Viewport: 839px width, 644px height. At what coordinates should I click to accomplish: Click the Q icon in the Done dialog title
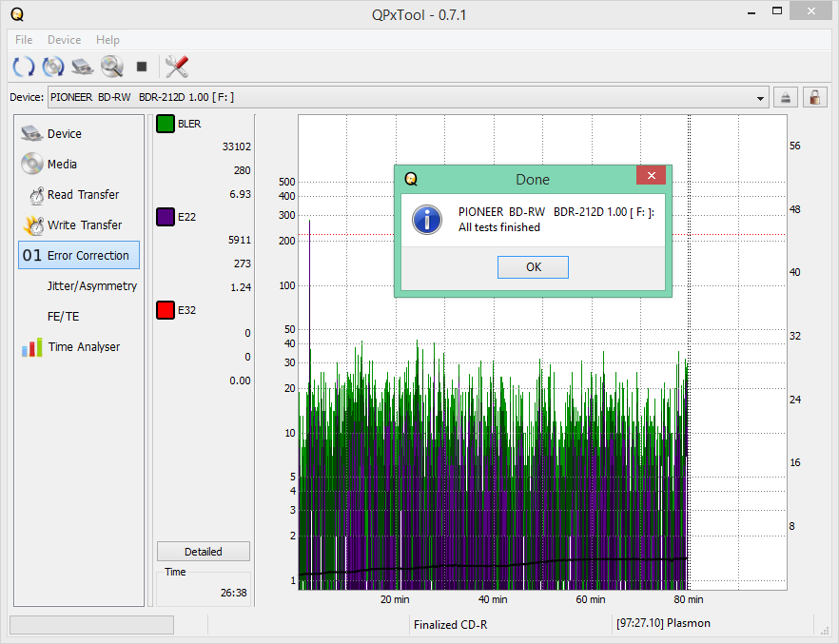tap(410, 179)
